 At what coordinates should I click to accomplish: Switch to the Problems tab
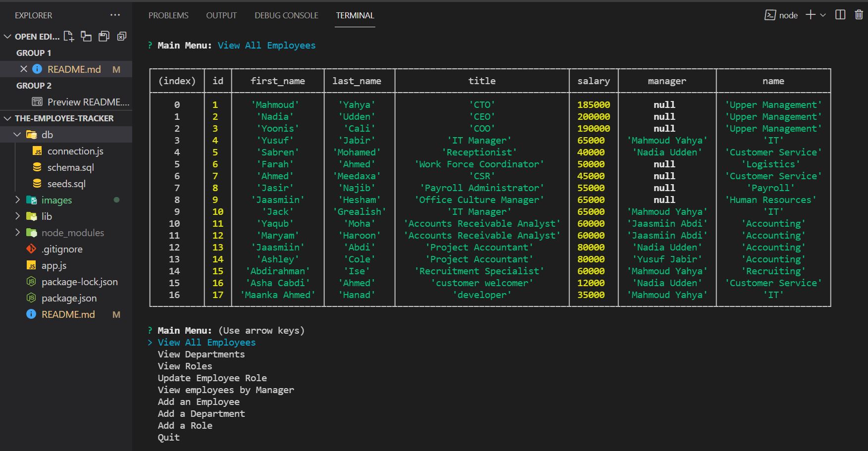168,15
